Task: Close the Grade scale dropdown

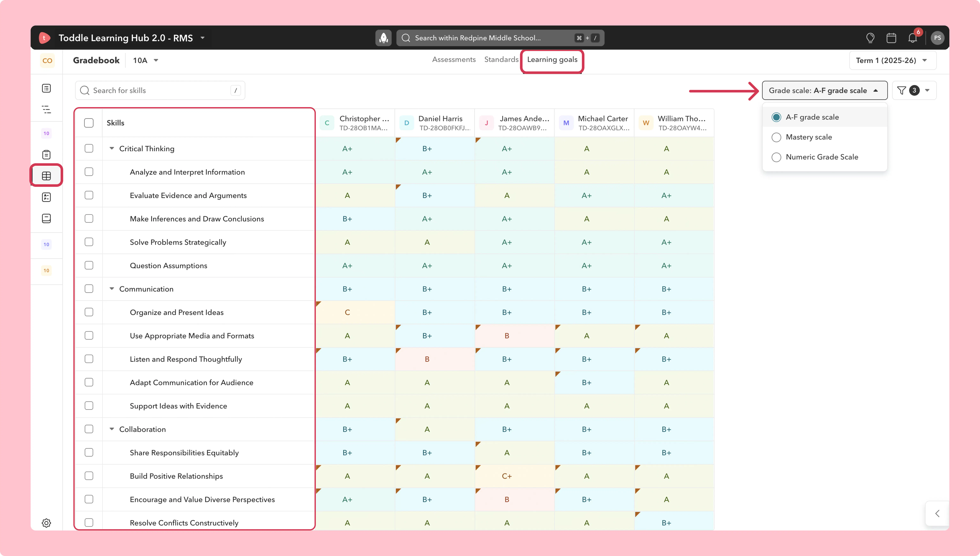Action: coord(824,91)
